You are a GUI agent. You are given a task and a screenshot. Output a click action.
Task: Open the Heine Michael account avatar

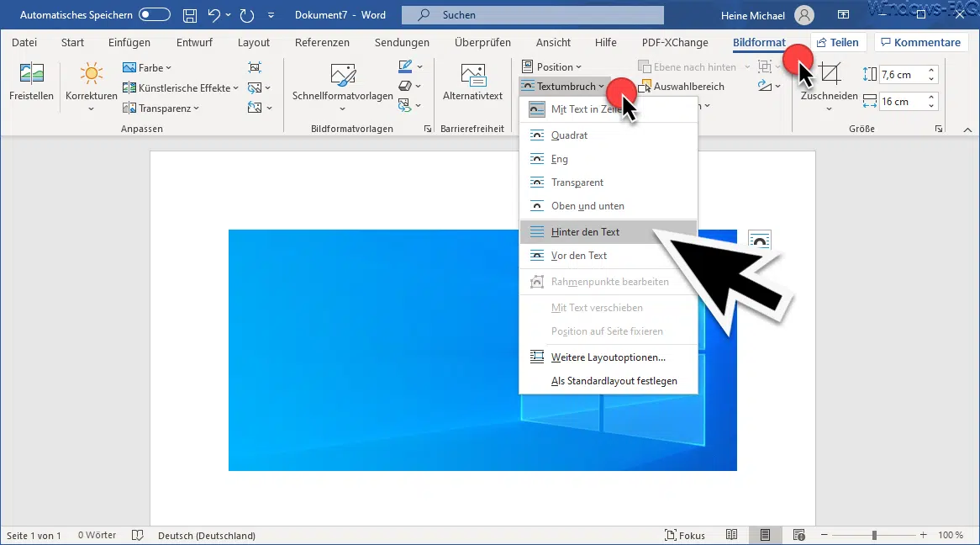(x=804, y=15)
